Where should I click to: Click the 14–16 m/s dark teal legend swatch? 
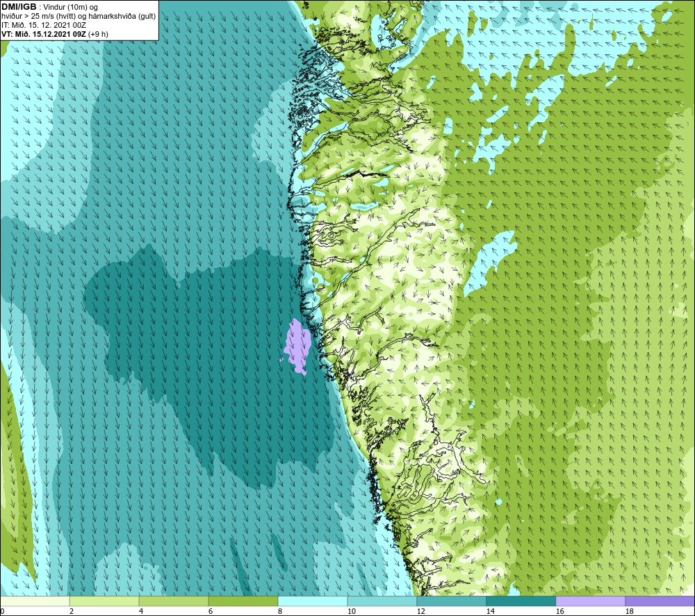click(x=521, y=601)
